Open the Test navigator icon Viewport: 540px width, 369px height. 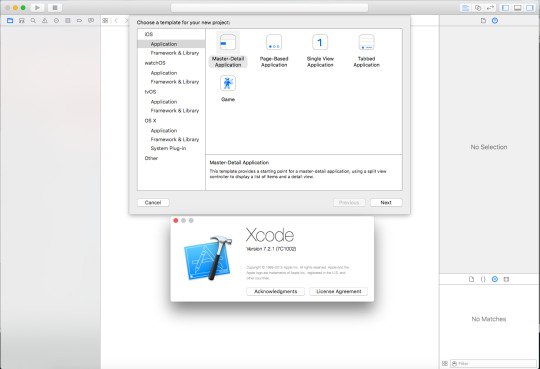[x=56, y=21]
